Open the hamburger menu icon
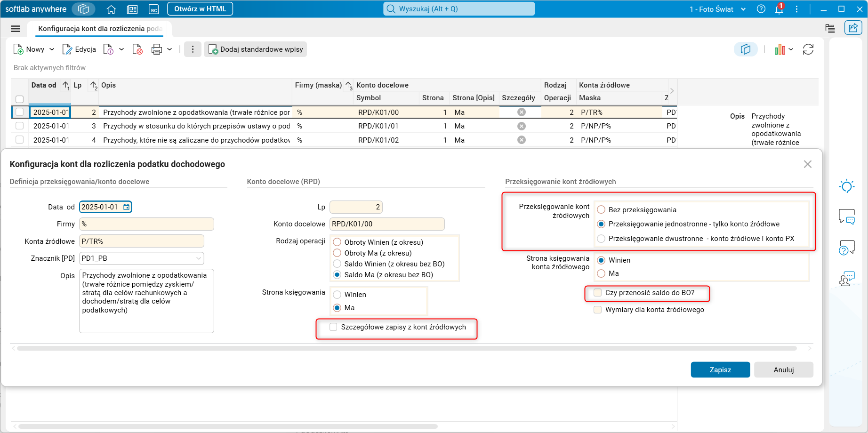This screenshot has height=433, width=868. click(x=16, y=29)
